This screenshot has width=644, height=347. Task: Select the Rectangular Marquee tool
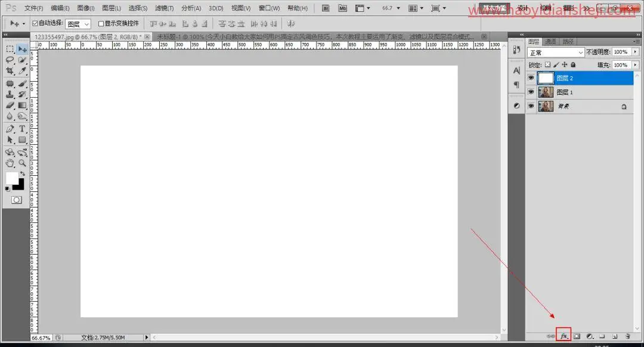[10, 49]
